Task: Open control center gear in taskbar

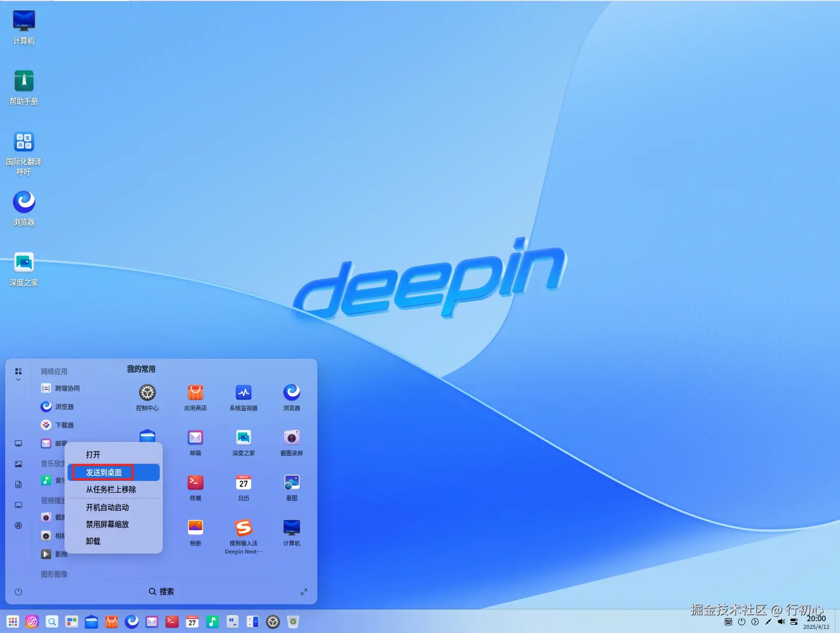Action: [x=273, y=622]
